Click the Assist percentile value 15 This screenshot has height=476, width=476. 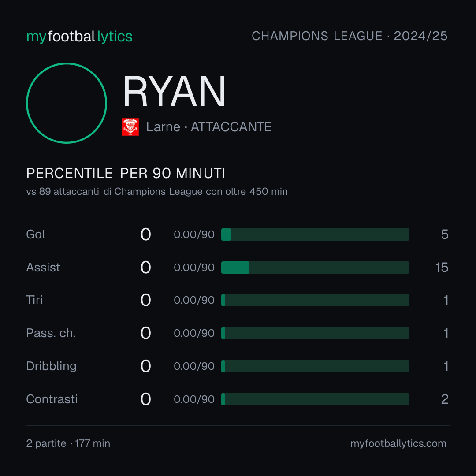pos(442,268)
